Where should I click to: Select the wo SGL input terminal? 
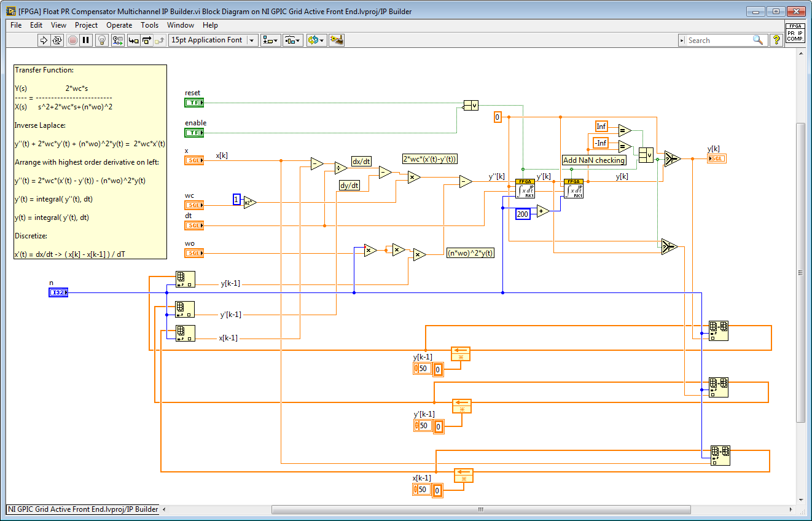194,253
